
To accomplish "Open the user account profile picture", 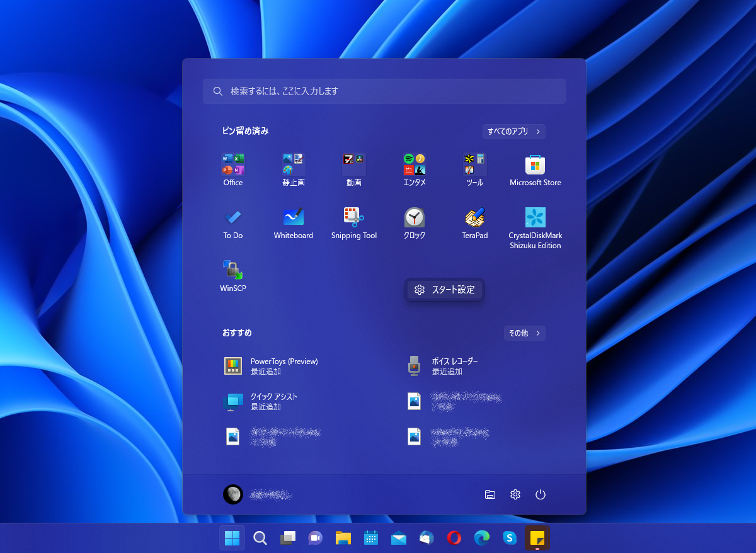I will click(233, 494).
